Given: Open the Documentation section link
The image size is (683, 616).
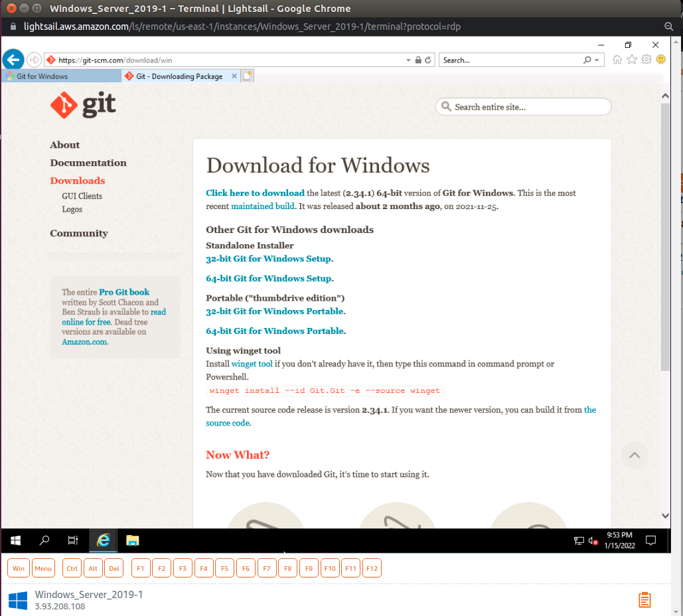Looking at the screenshot, I should (x=88, y=163).
